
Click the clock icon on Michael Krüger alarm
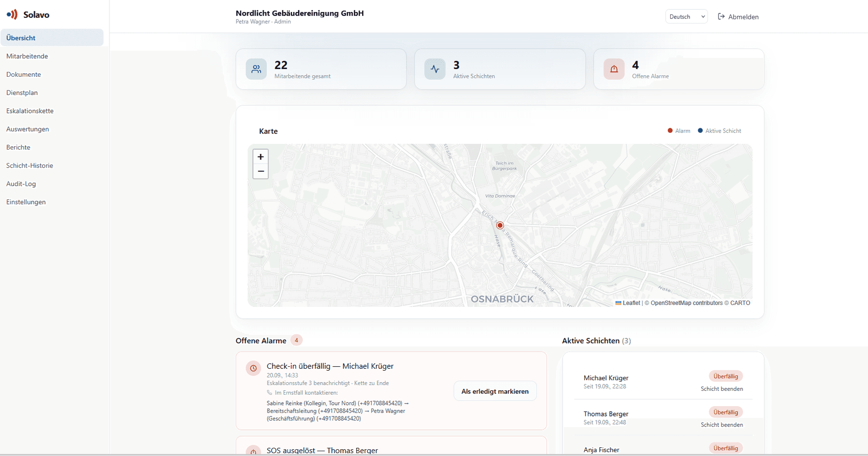point(253,368)
